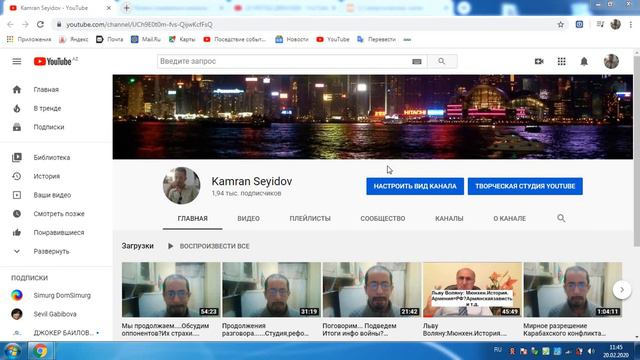This screenshot has height=360, width=640.
Task: Open the Яндекс bookmark
Action: tap(73, 39)
